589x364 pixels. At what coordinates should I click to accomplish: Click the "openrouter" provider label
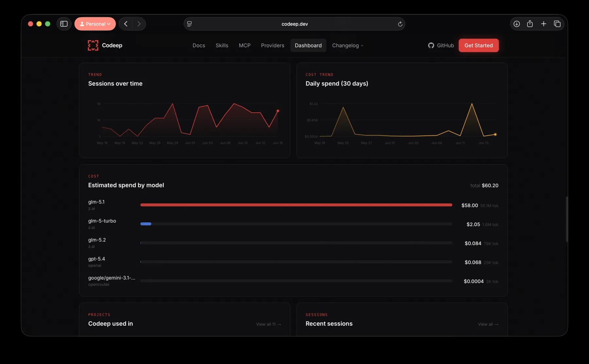click(x=99, y=285)
